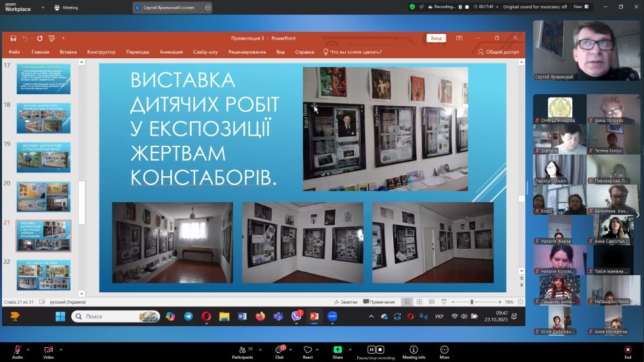Click the Pause/stop recording control
The image size is (644, 362).
coord(376,350)
